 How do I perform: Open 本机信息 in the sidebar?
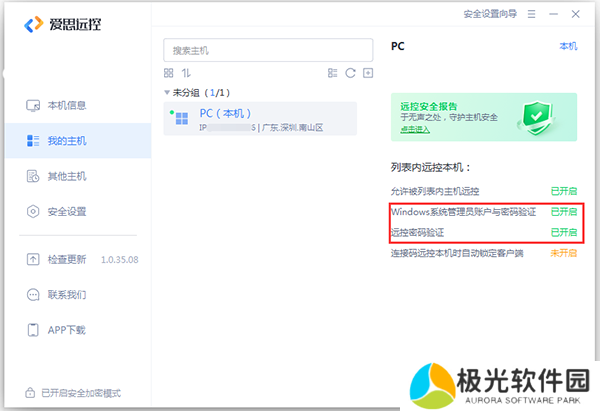click(67, 105)
